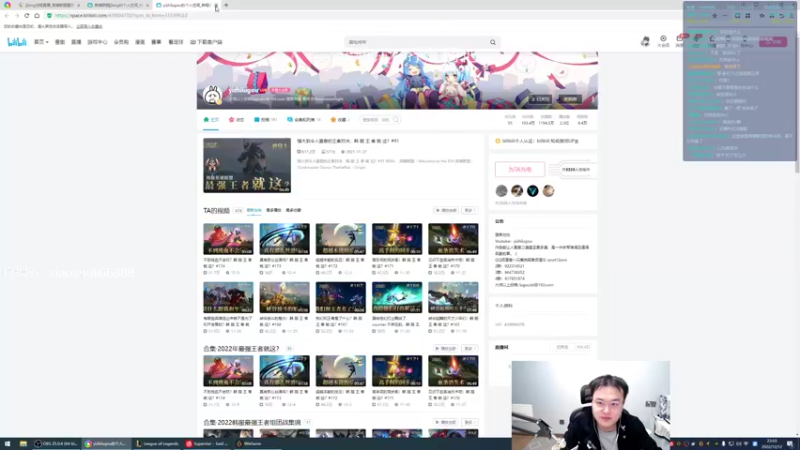Click the browser home icon
800x450 pixels.
pyautogui.click(x=37, y=16)
